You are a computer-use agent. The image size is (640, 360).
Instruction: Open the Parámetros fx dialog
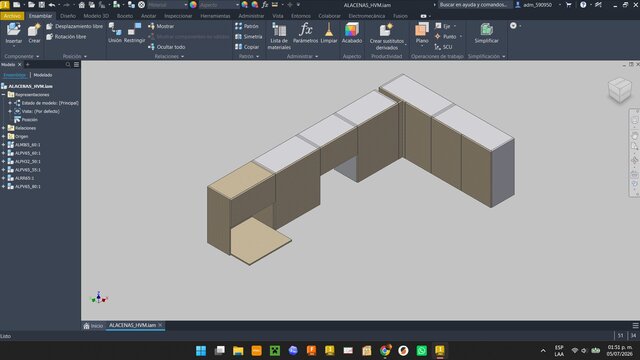[x=305, y=33]
